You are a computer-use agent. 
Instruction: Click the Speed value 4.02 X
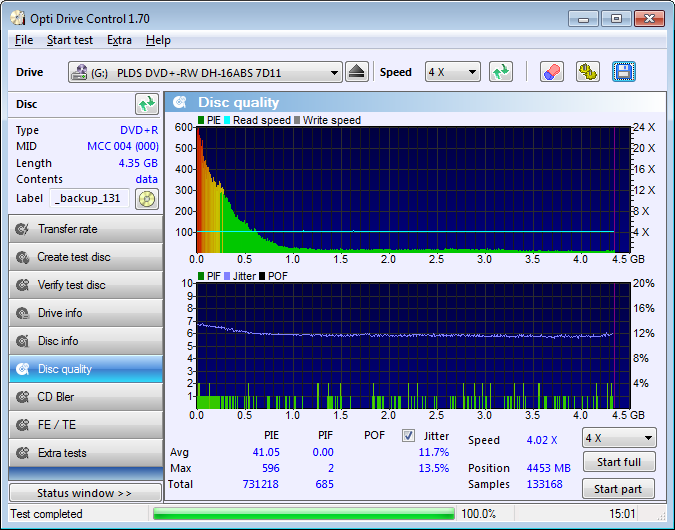point(542,440)
